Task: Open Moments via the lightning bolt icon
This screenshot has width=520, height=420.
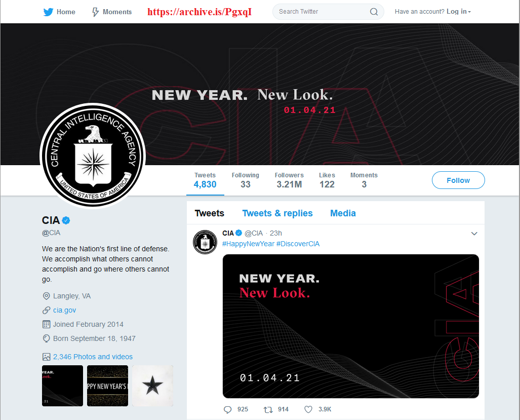Action: coord(95,12)
